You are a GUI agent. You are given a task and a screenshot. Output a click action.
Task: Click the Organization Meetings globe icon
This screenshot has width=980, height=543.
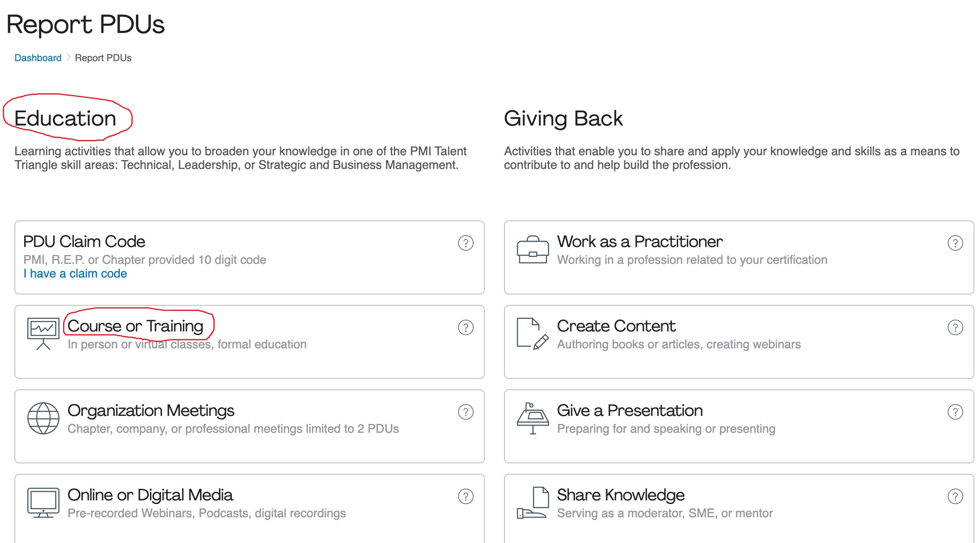pyautogui.click(x=43, y=418)
